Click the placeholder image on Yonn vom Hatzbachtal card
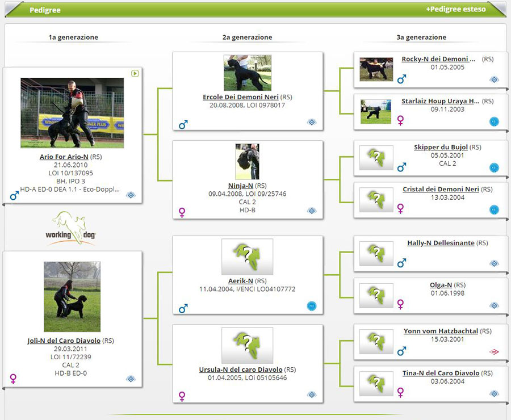 pos(376,342)
